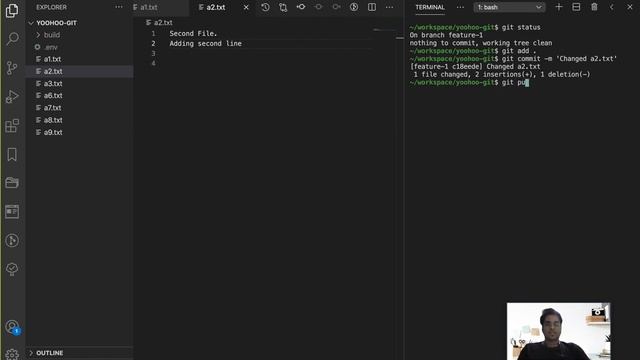Viewport: 640px width, 360px height.
Task: Click the compare changes icon in editor toolbar
Action: pyautogui.click(x=283, y=7)
